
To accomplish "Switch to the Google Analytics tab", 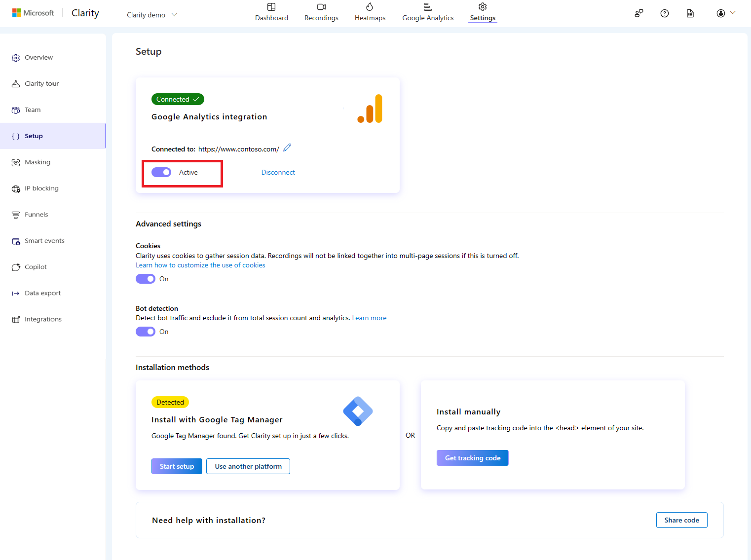I will tap(428, 12).
